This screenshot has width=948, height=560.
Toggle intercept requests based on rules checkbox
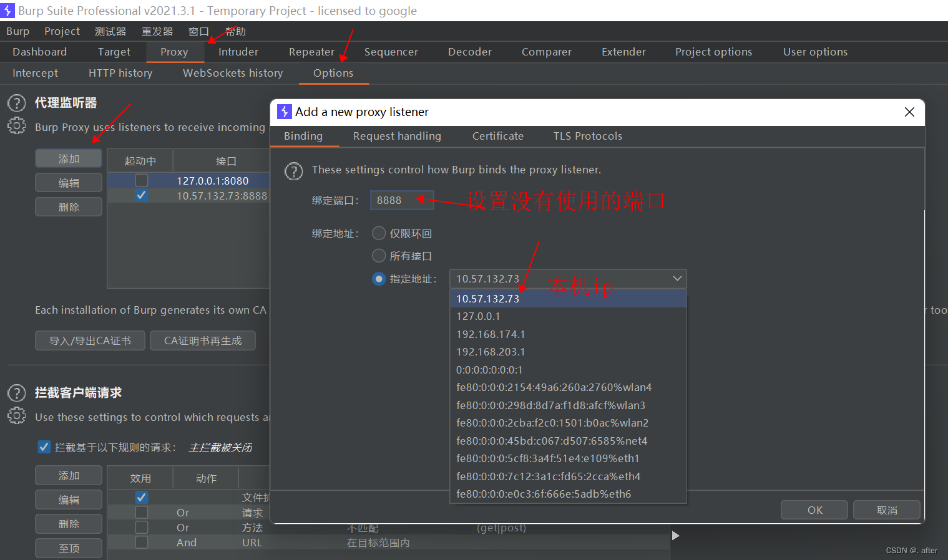pyautogui.click(x=44, y=447)
